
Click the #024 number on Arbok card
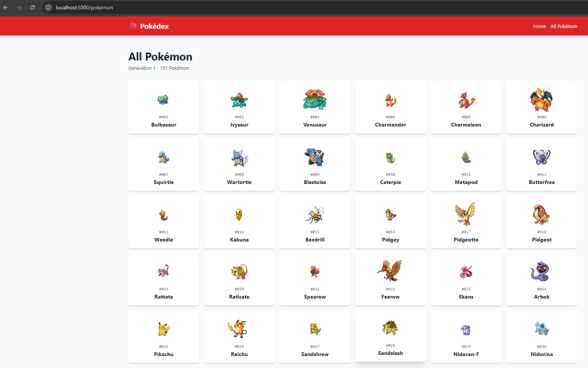pos(542,289)
